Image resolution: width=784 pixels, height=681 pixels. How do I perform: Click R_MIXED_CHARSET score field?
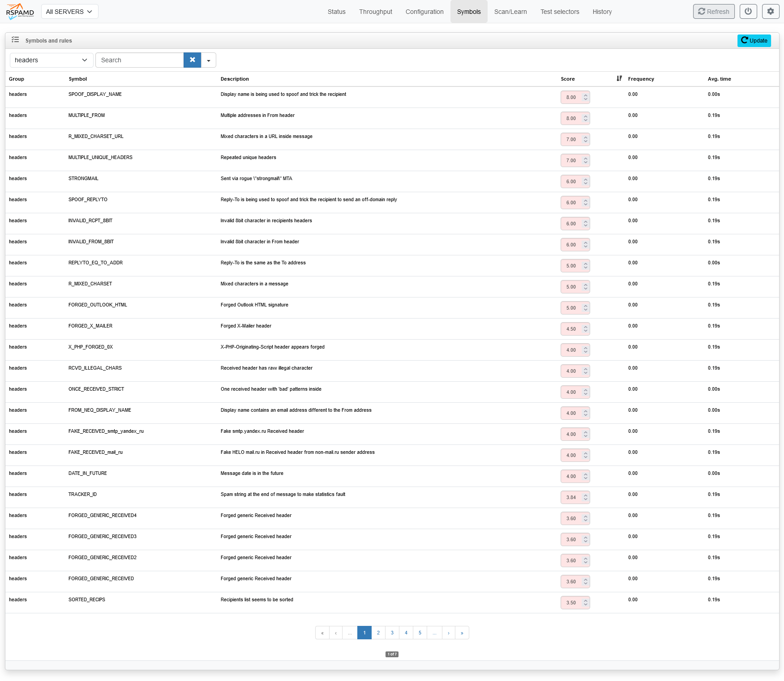tap(575, 287)
